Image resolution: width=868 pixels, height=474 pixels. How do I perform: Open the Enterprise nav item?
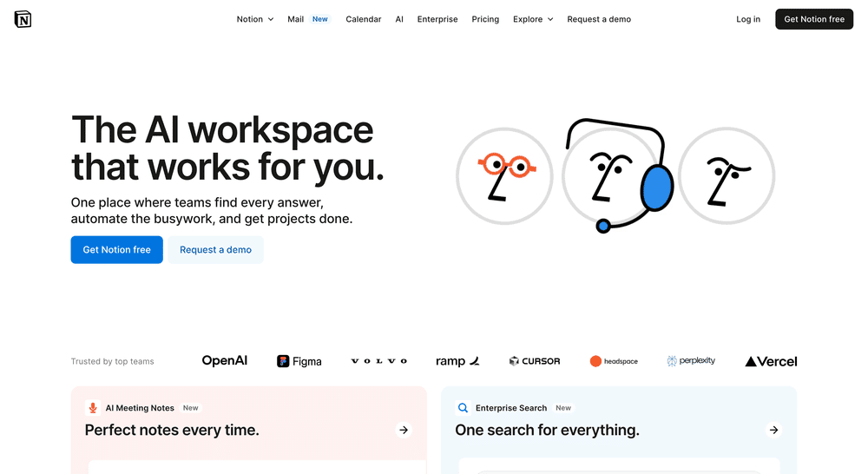[437, 19]
